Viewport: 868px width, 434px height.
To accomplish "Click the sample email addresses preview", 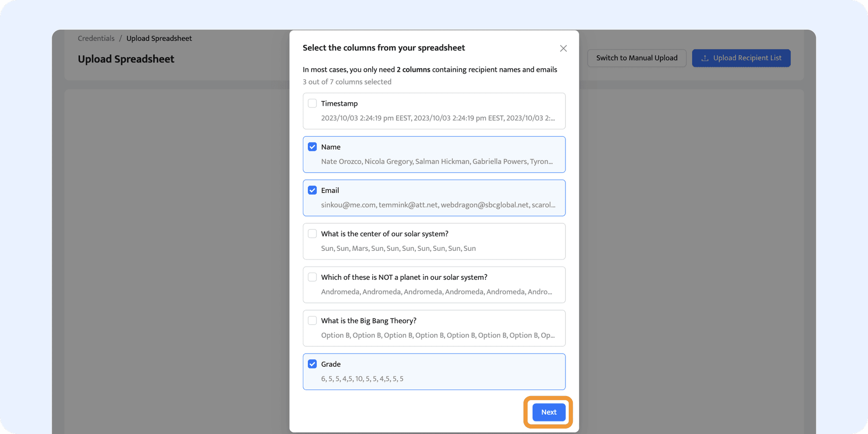I will point(438,205).
